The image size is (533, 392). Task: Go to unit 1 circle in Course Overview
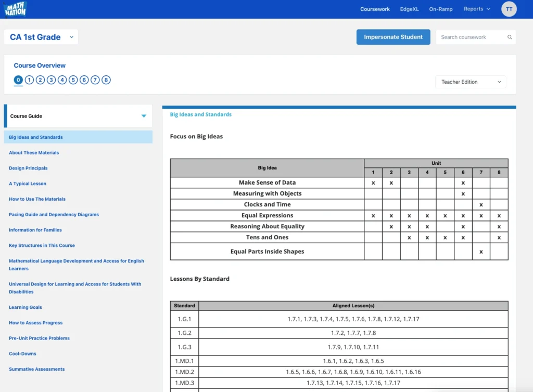(29, 80)
